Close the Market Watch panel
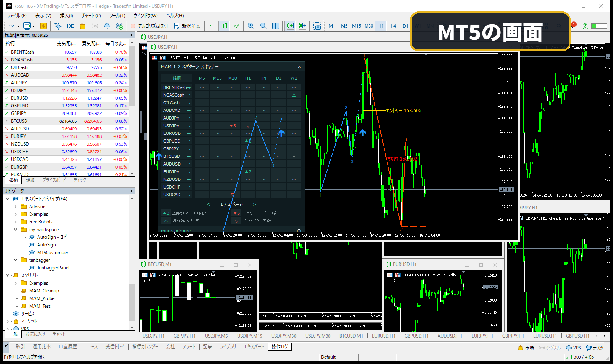 click(131, 35)
